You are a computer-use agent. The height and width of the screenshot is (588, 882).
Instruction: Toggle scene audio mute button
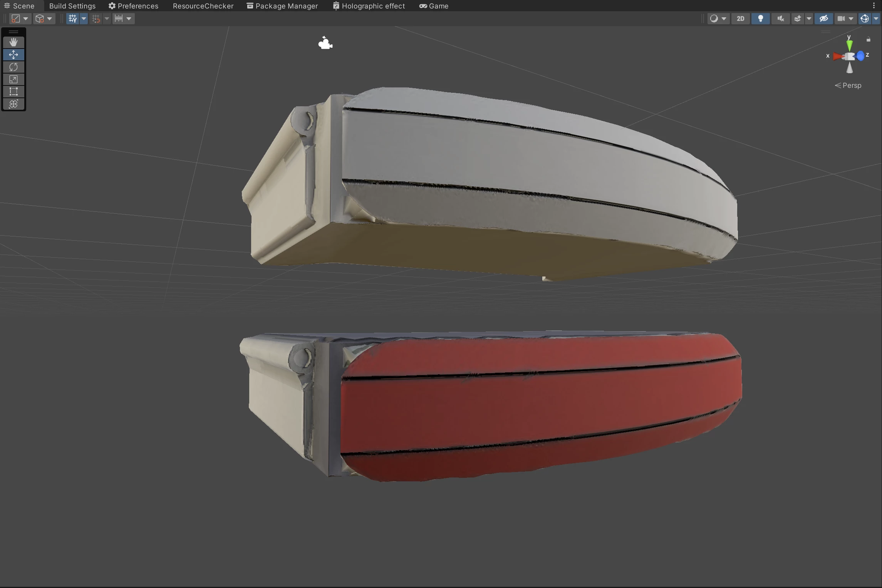780,18
